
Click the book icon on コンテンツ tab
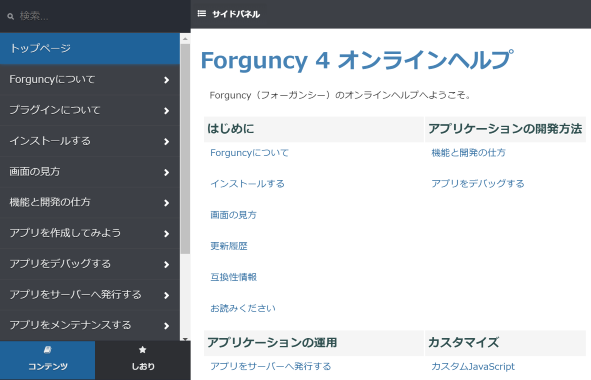47,350
